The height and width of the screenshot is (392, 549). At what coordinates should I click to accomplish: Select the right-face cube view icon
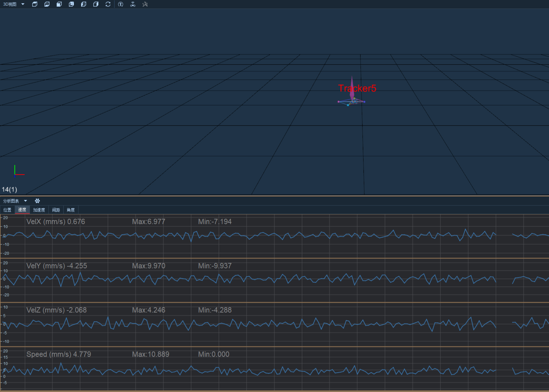[x=96, y=4]
